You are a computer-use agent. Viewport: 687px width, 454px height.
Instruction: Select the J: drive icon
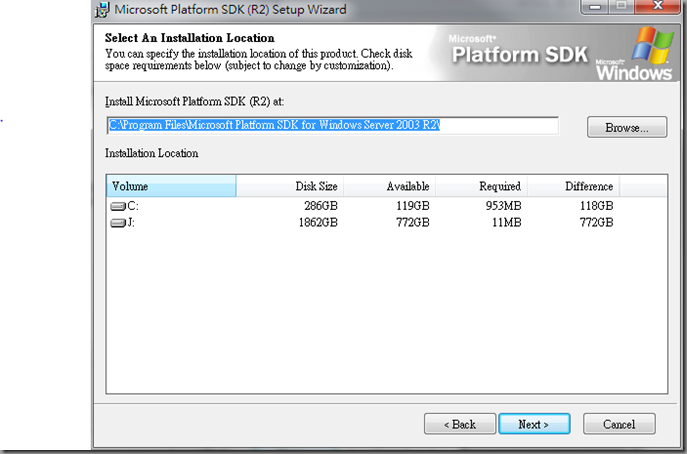(x=118, y=223)
